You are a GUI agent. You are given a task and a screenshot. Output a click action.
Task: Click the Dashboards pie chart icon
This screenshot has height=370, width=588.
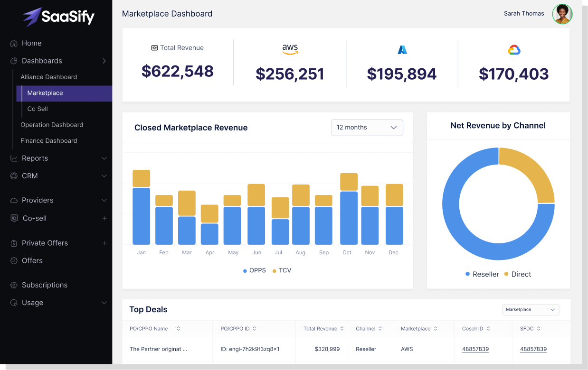click(x=14, y=61)
